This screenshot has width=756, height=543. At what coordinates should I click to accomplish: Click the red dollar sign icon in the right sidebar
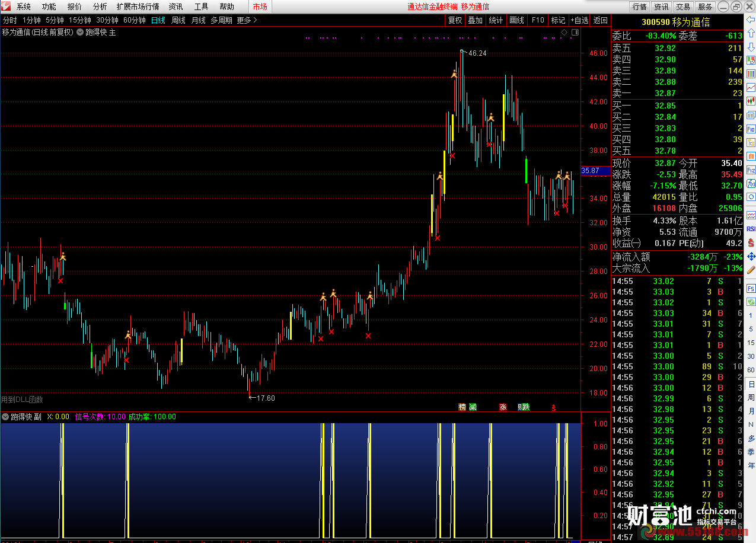pyautogui.click(x=751, y=242)
